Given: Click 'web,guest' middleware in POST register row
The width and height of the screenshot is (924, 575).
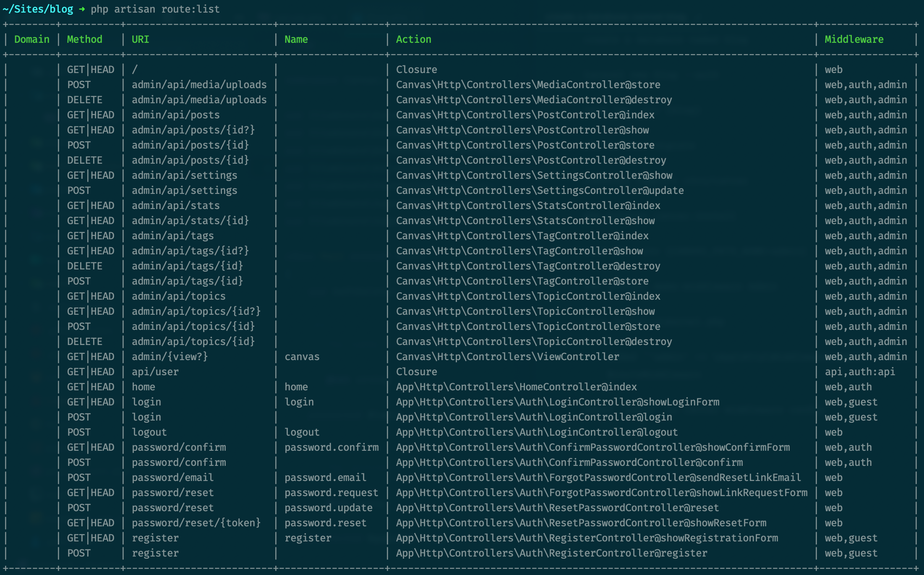Looking at the screenshot, I should tap(851, 553).
